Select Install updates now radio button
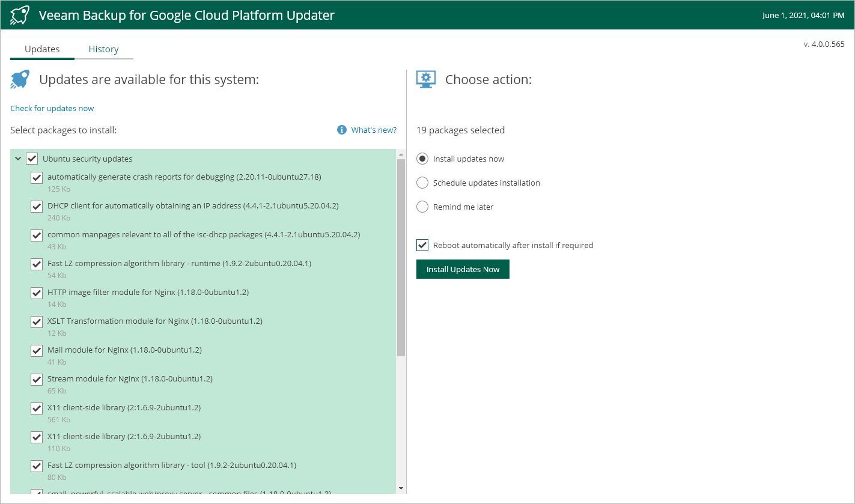 click(x=422, y=159)
